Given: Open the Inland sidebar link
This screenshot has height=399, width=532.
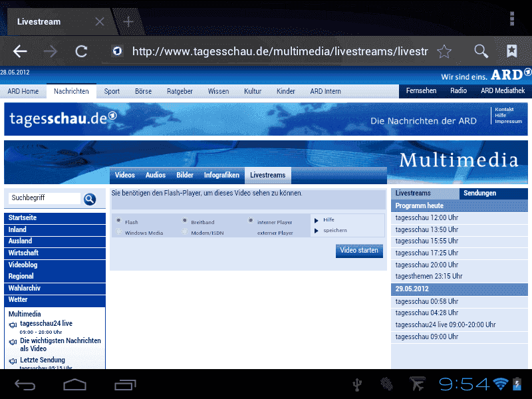Looking at the screenshot, I should pyautogui.click(x=55, y=229).
